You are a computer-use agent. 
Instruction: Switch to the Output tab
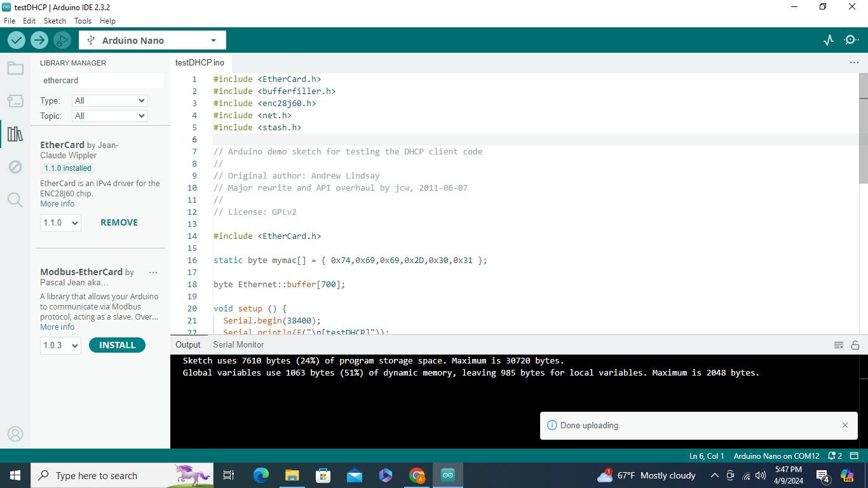coord(187,344)
